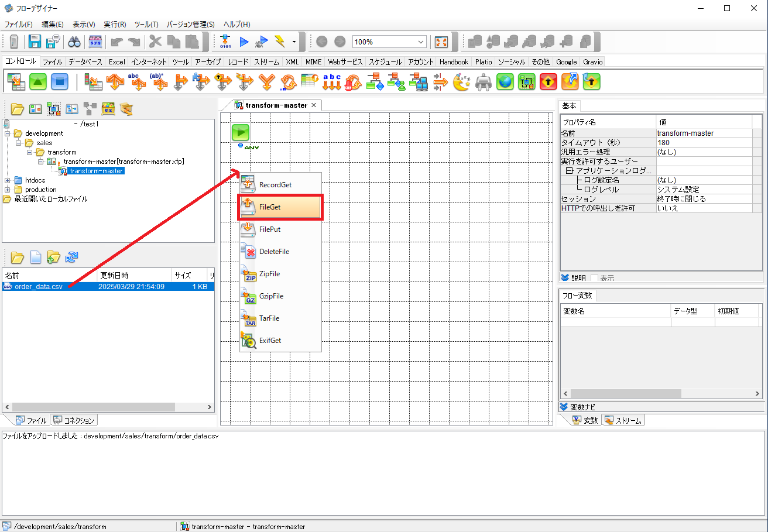The image size is (768, 532).
Task: Click the binoculars search icon
Action: [x=74, y=42]
